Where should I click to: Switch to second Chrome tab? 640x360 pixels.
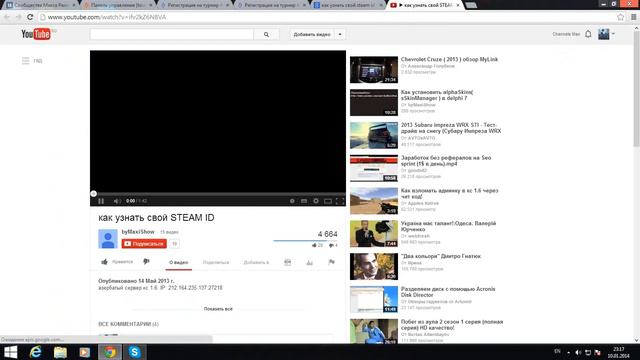coord(118,5)
